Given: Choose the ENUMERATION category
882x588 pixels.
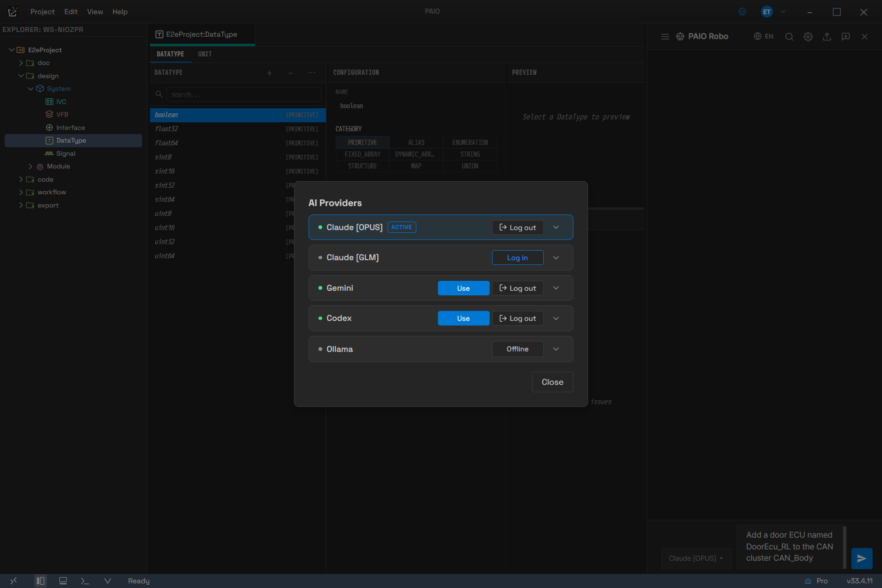Looking at the screenshot, I should 470,143.
